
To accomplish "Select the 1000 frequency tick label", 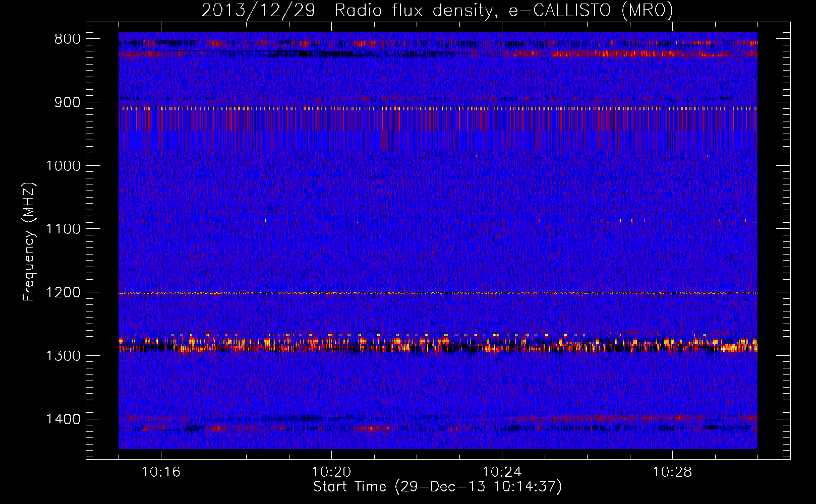I will (63, 166).
